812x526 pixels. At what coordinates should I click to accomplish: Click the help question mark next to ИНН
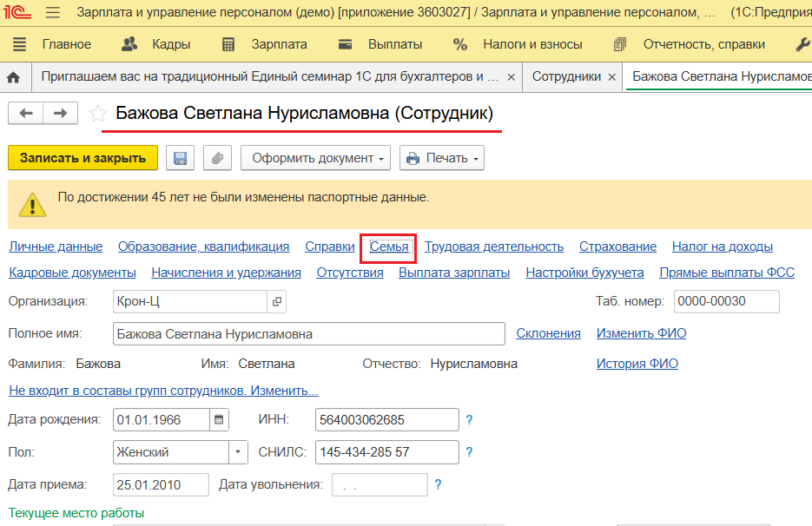(x=469, y=420)
